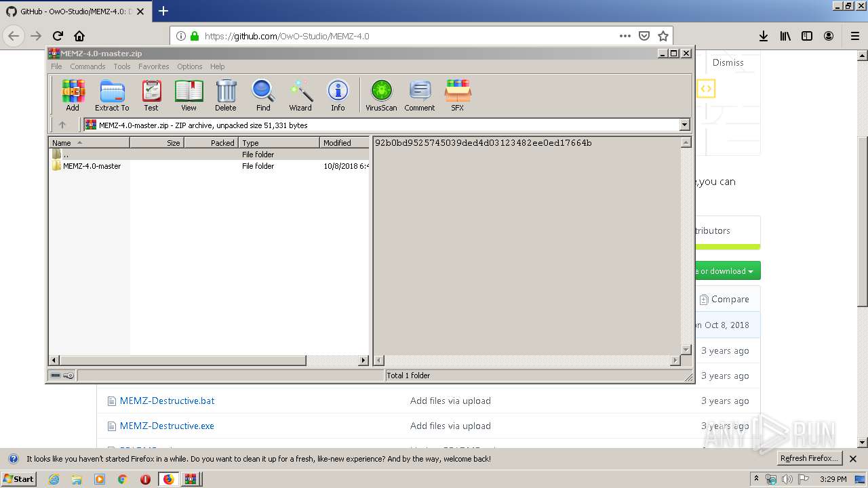Click Refresh Firefox button
This screenshot has height=488, width=868.
pyautogui.click(x=809, y=458)
